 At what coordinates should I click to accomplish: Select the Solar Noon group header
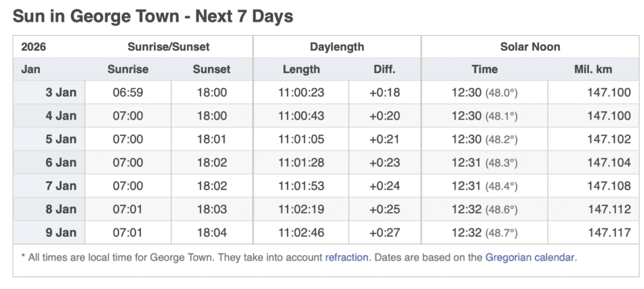(530, 47)
